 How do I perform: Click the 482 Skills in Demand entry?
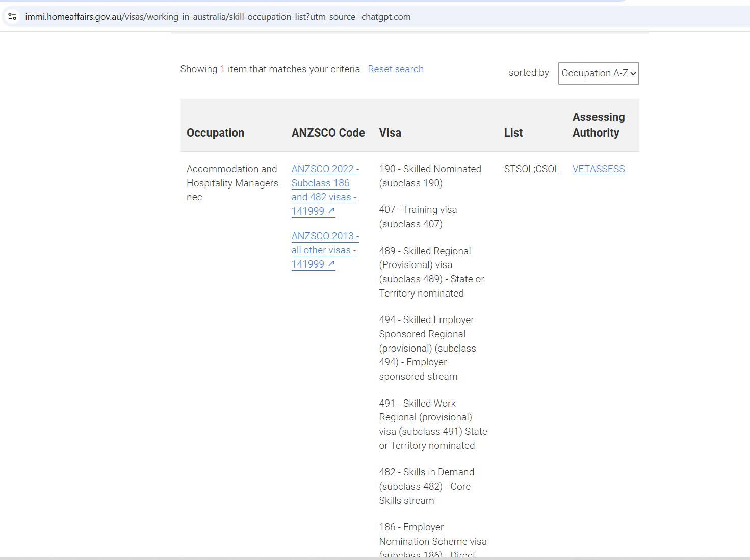[x=426, y=486]
